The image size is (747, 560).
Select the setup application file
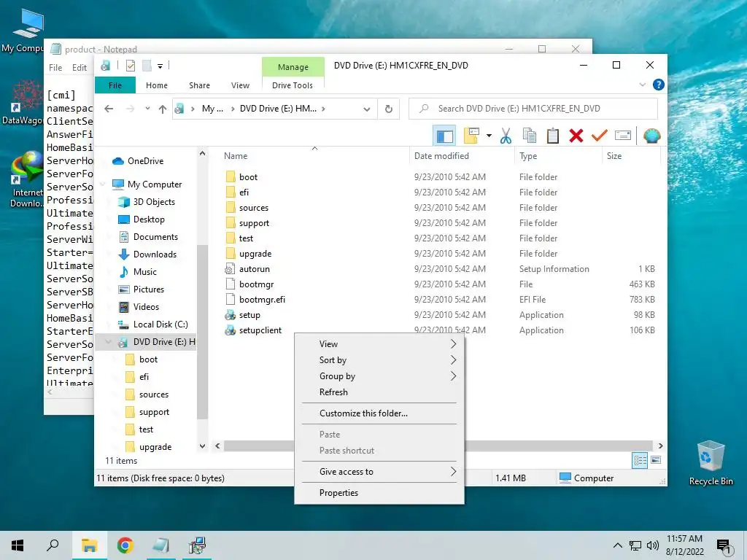coord(249,315)
